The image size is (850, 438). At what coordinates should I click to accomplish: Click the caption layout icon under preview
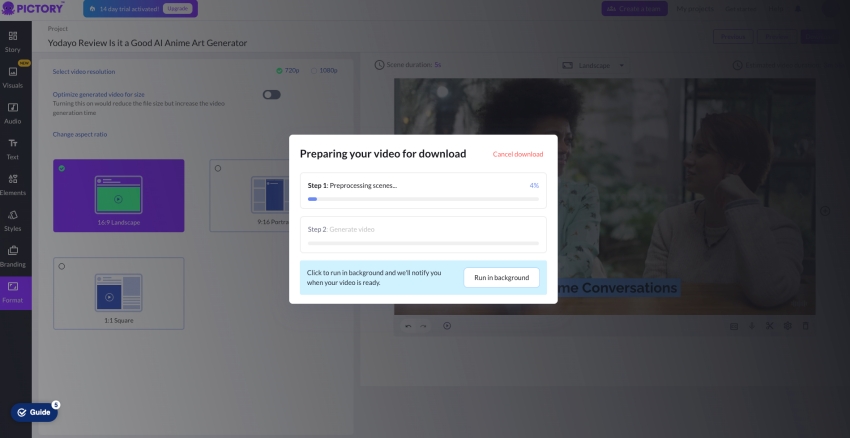click(734, 326)
